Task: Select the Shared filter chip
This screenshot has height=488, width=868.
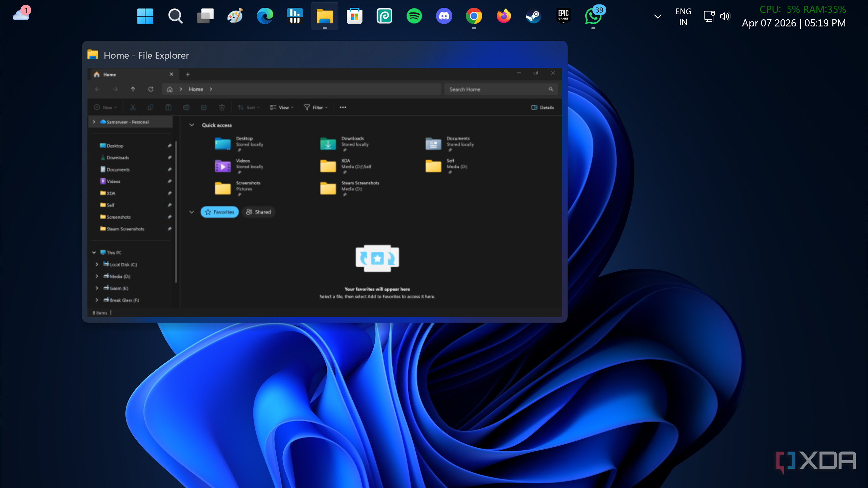Action: point(258,212)
